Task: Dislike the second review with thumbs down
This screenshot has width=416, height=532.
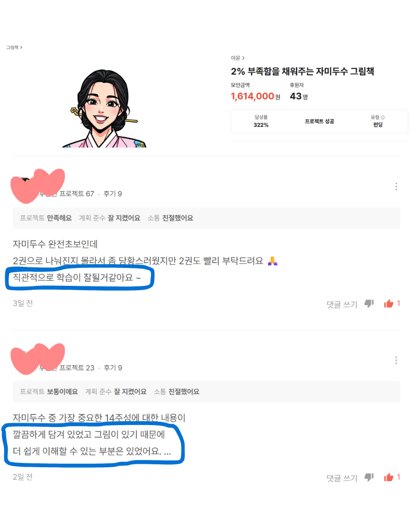Action: point(369,477)
